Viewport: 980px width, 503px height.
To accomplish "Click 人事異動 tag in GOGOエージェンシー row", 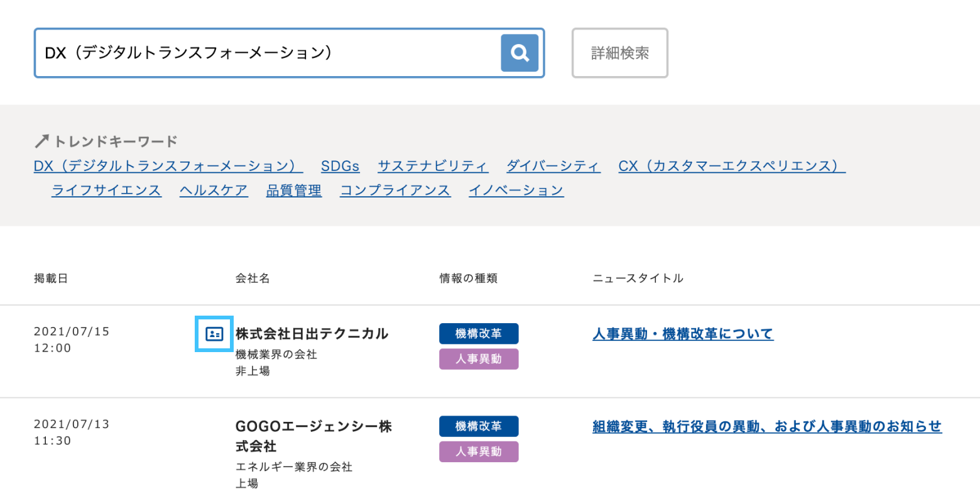I will tap(479, 451).
